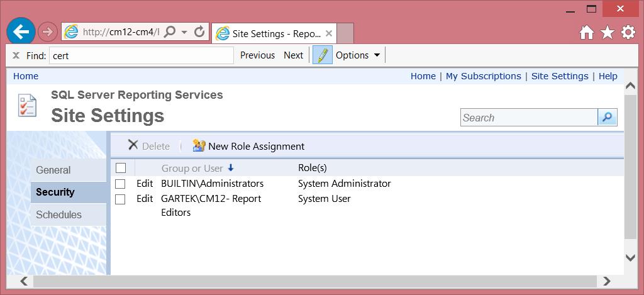Image resolution: width=644 pixels, height=295 pixels.
Task: Click the System User role text
Action: tap(324, 199)
